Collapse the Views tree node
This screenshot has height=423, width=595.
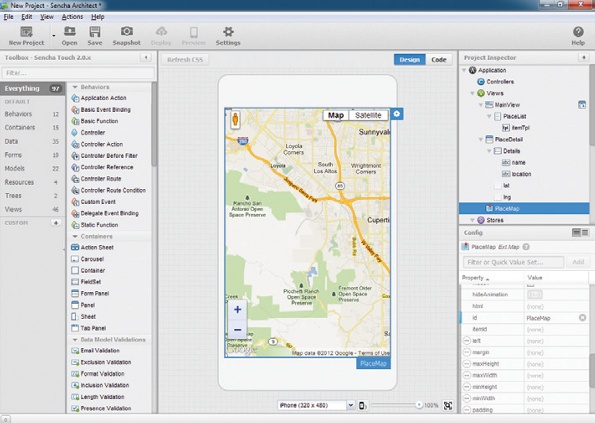[472, 93]
